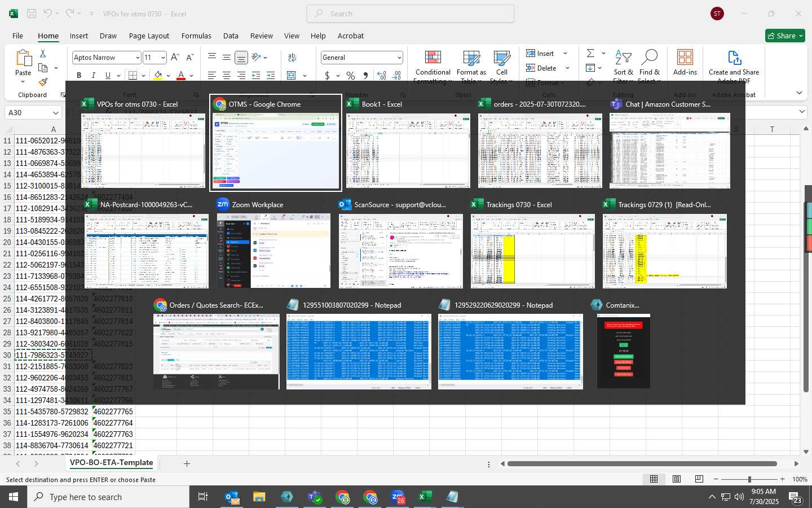Image resolution: width=812 pixels, height=508 pixels.
Task: Open the Insert cells dropdown arrow
Action: point(565,54)
